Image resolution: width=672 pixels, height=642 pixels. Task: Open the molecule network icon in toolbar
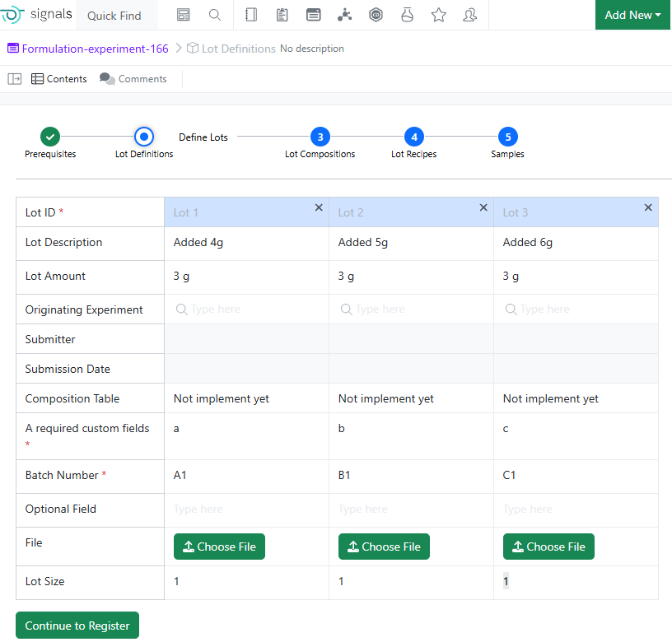[x=344, y=15]
